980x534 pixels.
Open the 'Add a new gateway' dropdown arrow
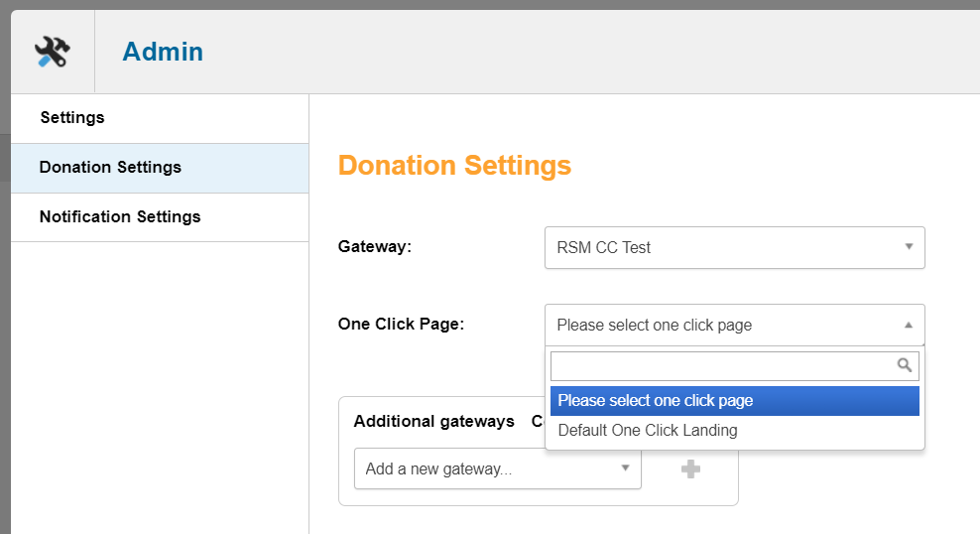(626, 468)
